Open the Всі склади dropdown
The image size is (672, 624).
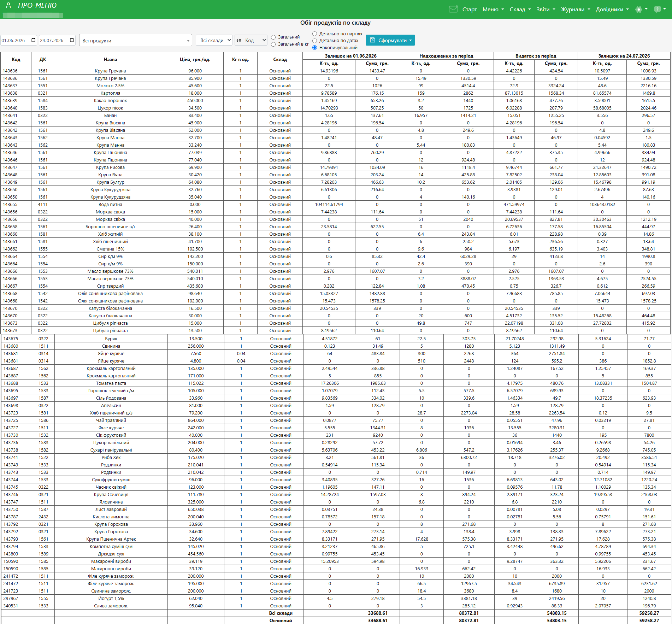(x=214, y=40)
